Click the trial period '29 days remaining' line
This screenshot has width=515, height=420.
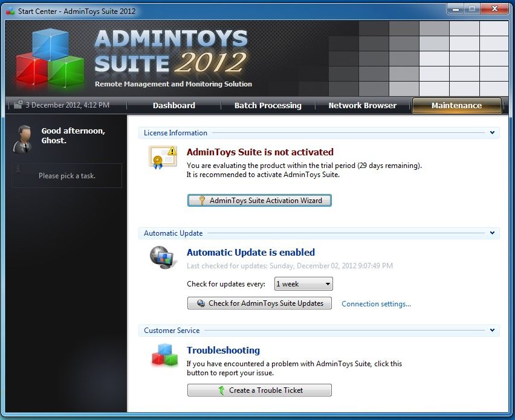point(304,166)
